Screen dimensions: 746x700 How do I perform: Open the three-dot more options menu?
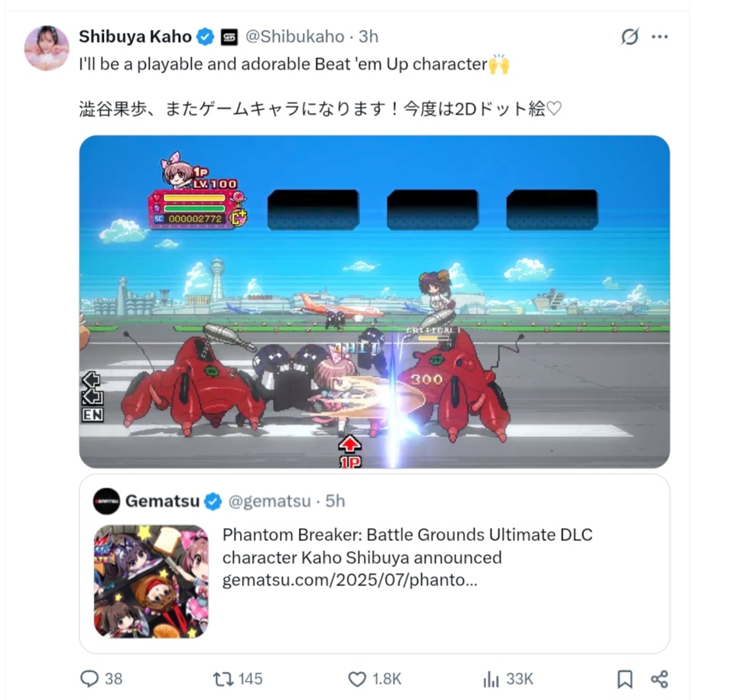[x=660, y=37]
